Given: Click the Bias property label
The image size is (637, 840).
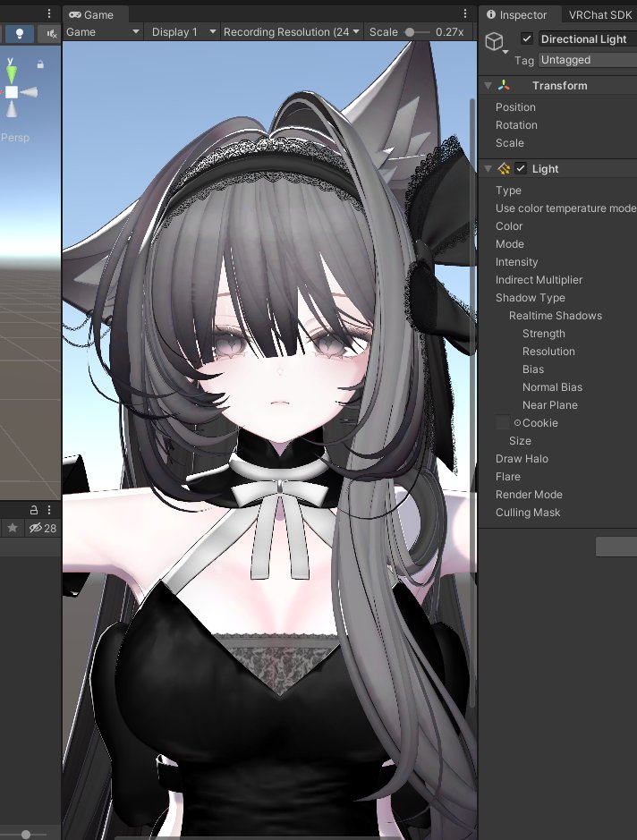Looking at the screenshot, I should coord(533,369).
